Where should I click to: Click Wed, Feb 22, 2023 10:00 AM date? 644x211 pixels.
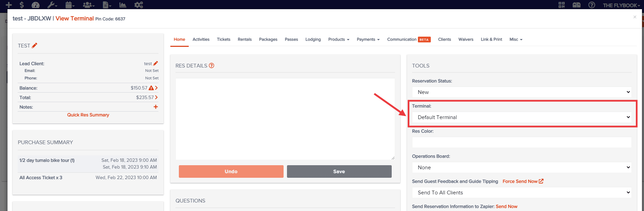126,177
